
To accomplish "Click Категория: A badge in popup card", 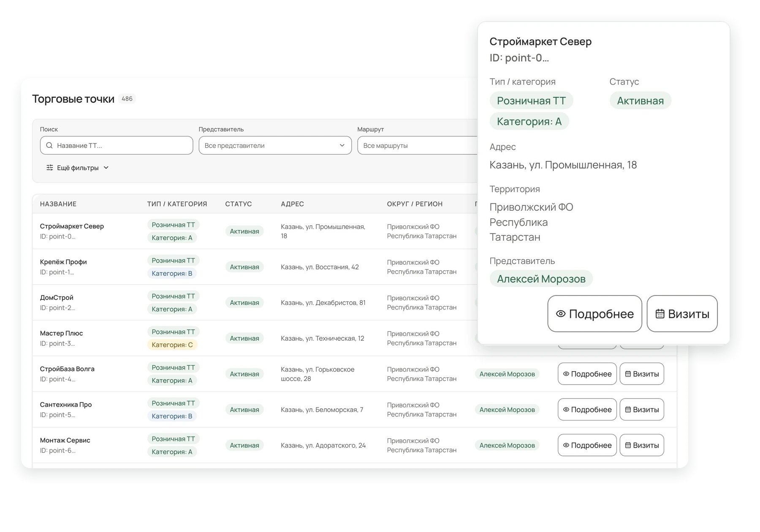I will pos(529,121).
